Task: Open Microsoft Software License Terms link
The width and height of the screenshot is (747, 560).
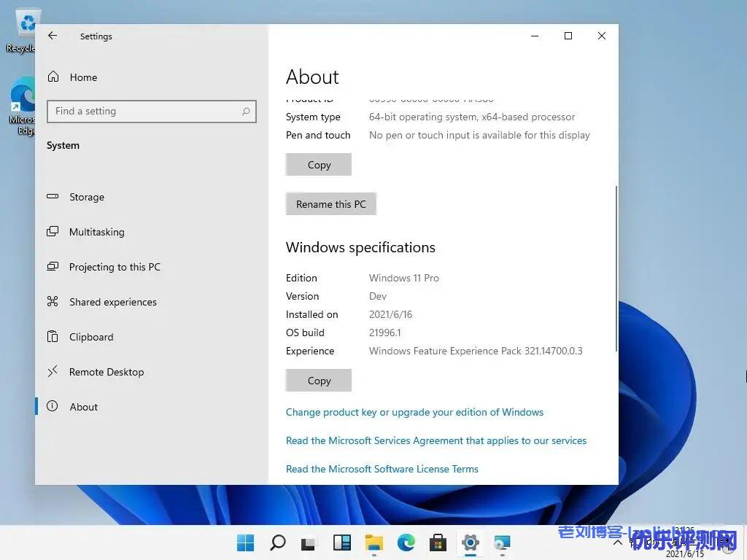Action: [382, 469]
